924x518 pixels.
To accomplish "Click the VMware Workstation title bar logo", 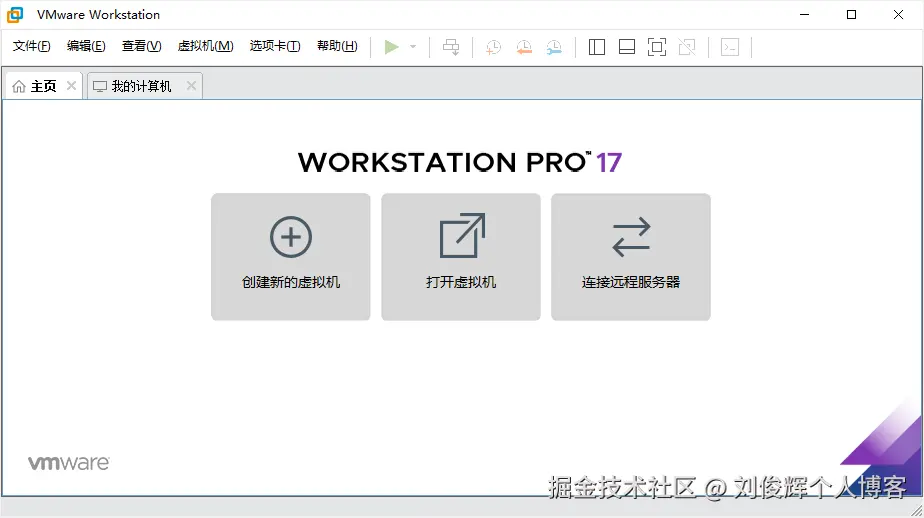I will (x=15, y=15).
